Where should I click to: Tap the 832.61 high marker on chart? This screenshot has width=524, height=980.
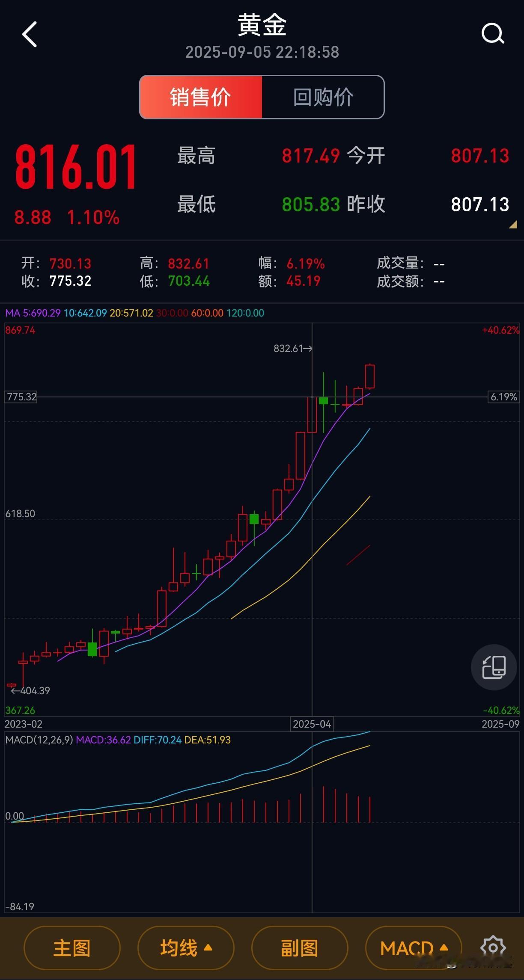293,349
